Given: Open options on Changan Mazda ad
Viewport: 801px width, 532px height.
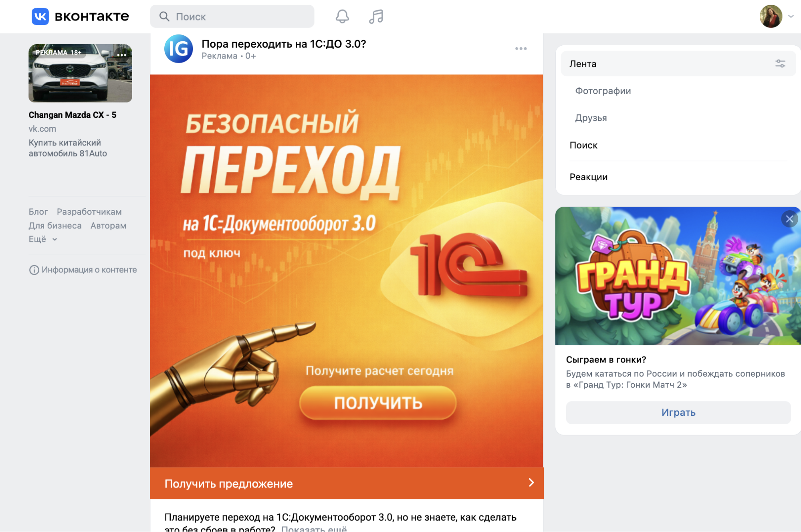Looking at the screenshot, I should tap(121, 55).
